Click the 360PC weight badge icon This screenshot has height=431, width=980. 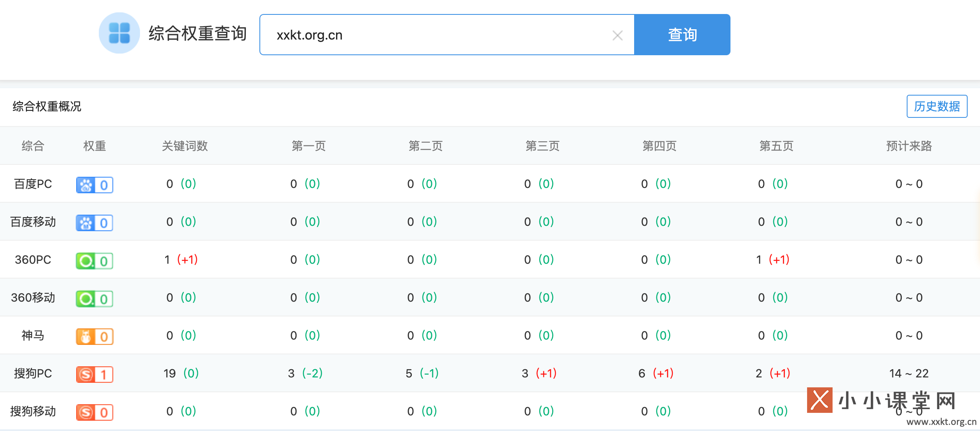(95, 260)
